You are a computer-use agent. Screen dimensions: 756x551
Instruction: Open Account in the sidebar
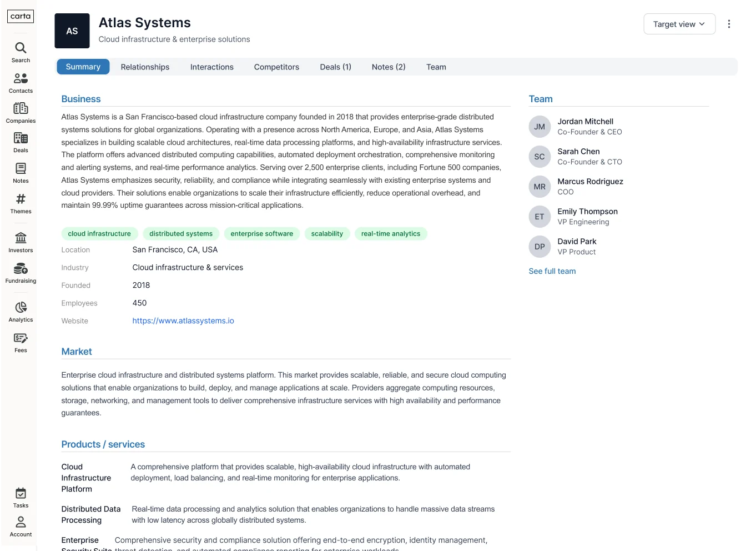tap(21, 527)
